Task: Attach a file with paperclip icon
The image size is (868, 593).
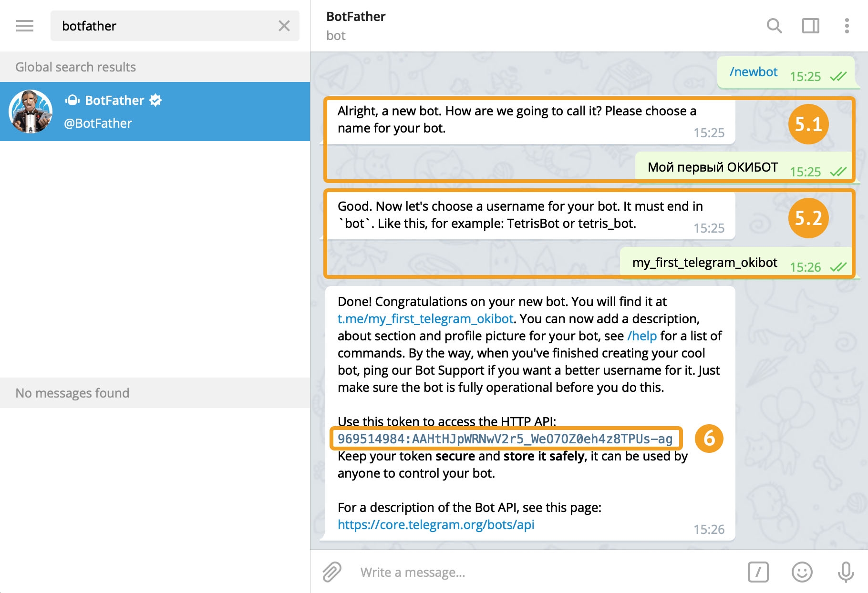Action: 332,572
